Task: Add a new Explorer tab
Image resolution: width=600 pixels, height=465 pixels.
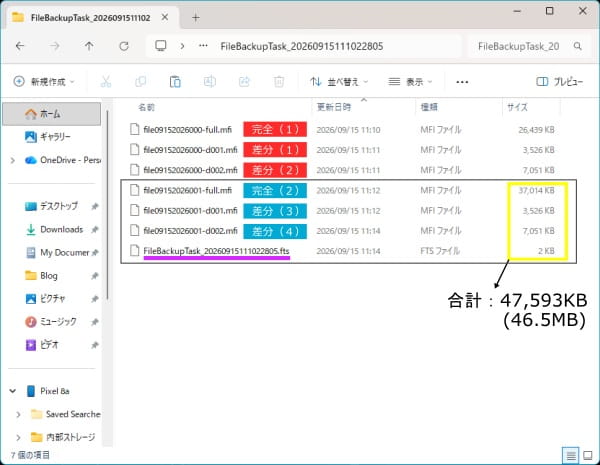Action: (x=196, y=18)
